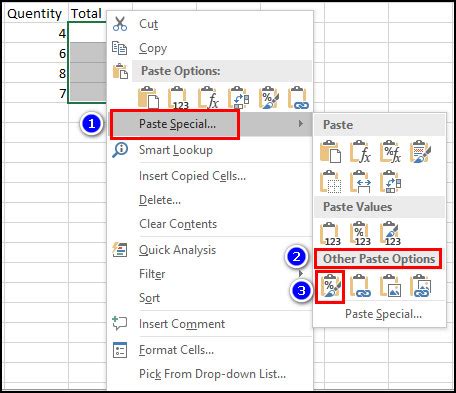The height and width of the screenshot is (393, 456).
Task: Choose Values (123) in the Paste Options row
Action: click(178, 98)
